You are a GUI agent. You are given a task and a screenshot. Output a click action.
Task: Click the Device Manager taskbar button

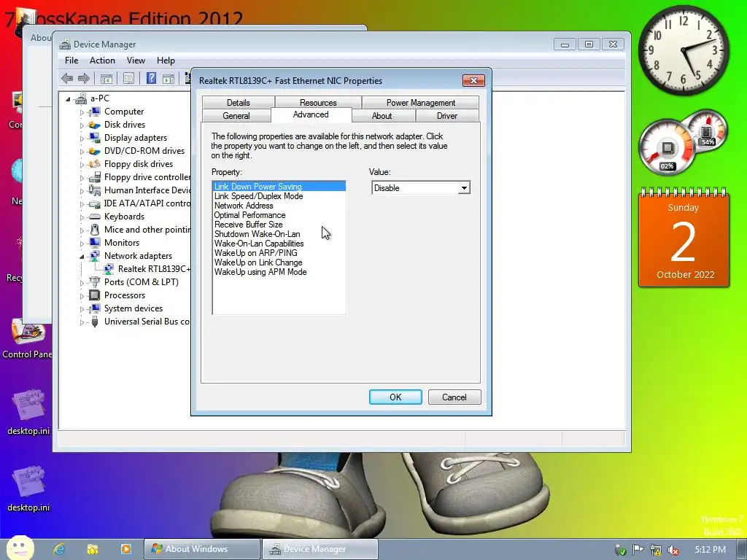click(320, 549)
